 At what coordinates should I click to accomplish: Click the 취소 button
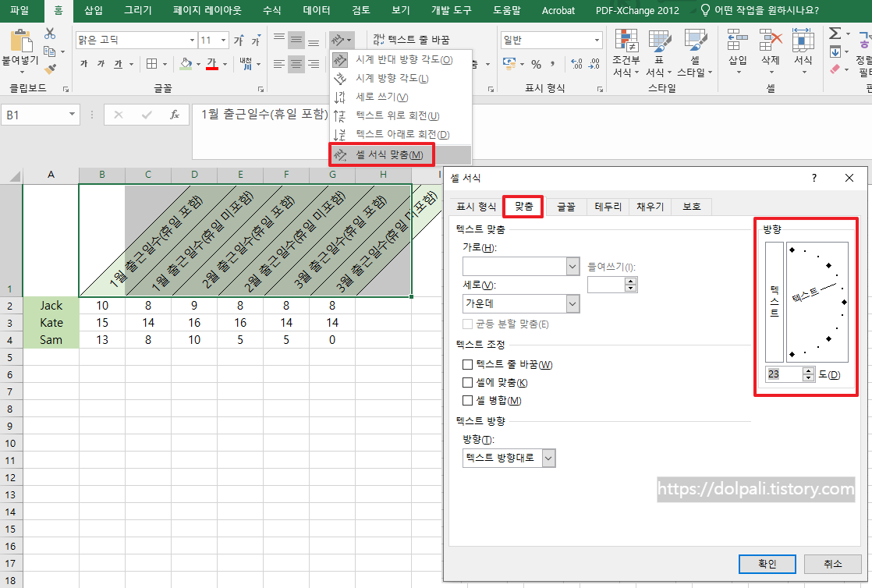click(832, 564)
